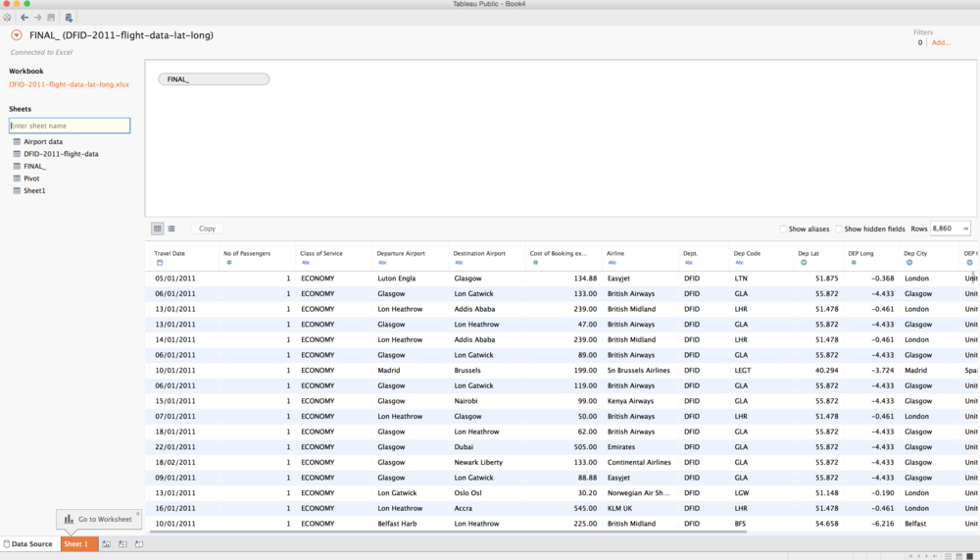Change Cost of Booking number type icon

(x=535, y=263)
